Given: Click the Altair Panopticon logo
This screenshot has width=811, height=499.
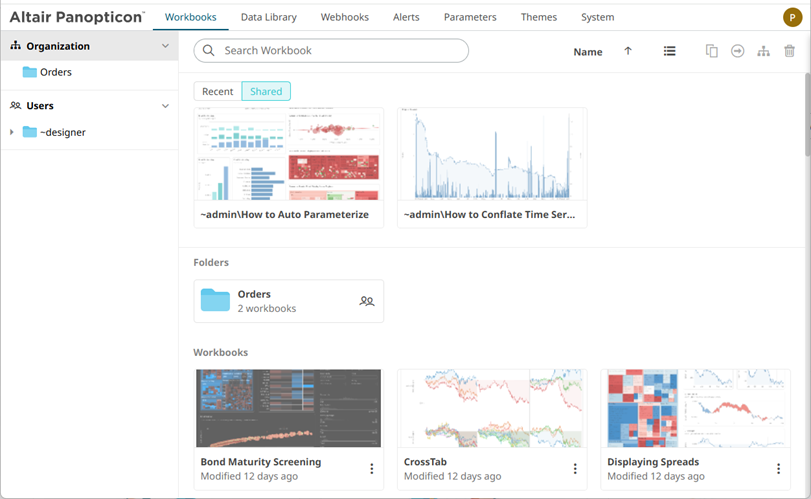Looking at the screenshot, I should pyautogui.click(x=77, y=17).
